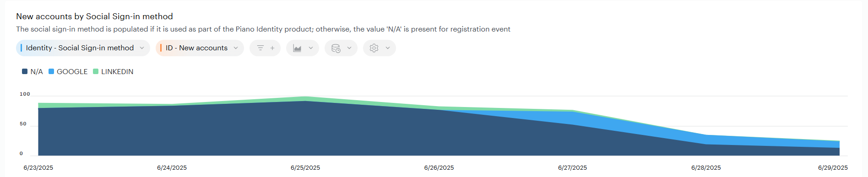This screenshot has height=177, width=868.
Task: Click the blue GOOGLE legend swatch
Action: click(x=51, y=71)
